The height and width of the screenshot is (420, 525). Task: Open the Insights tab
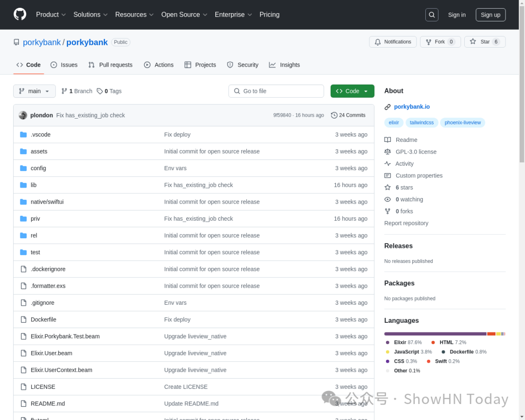point(284,65)
